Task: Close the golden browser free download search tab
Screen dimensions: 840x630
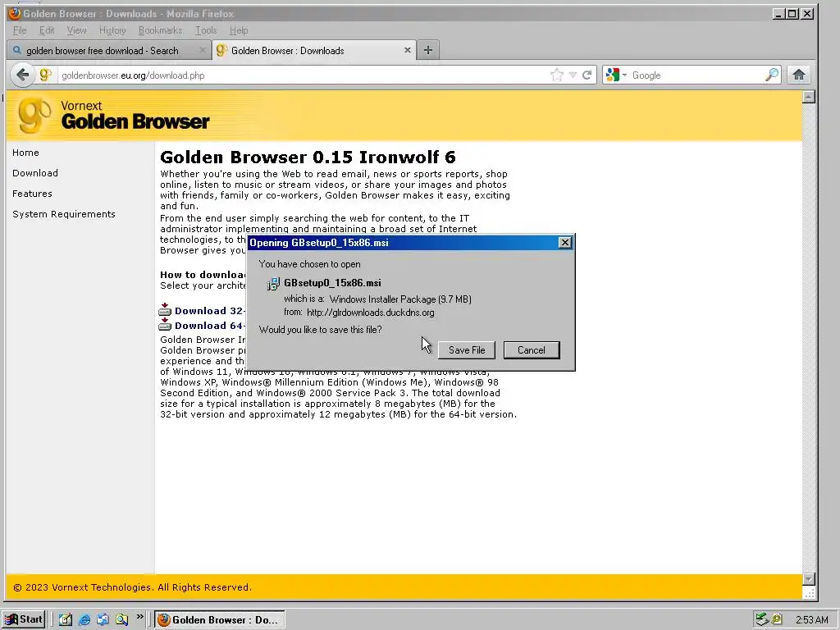Action: pos(202,50)
